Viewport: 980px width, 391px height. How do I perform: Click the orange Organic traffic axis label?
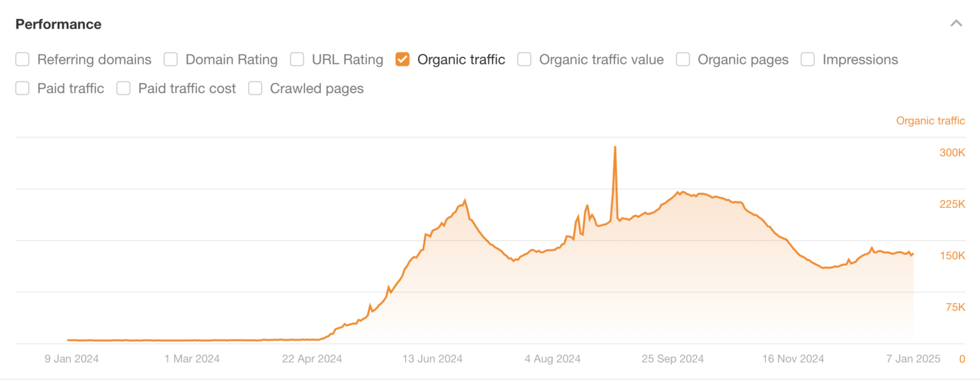point(930,121)
